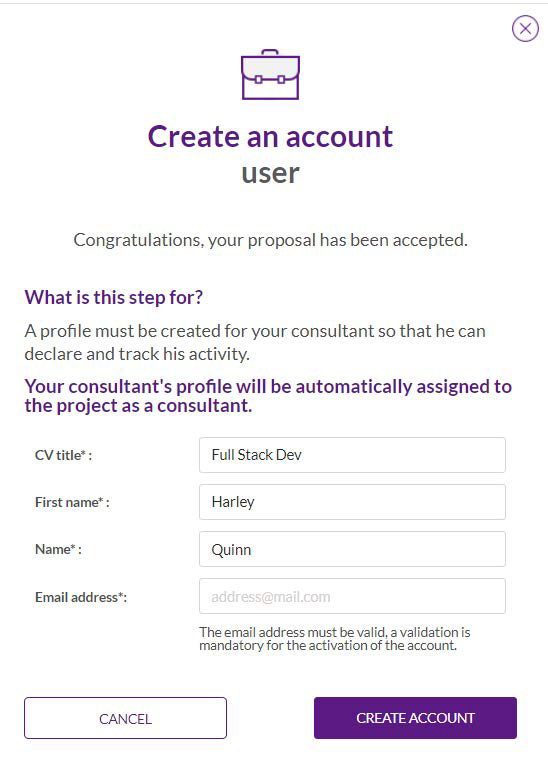548x758 pixels.
Task: Click the empty Email address input
Action: (352, 596)
